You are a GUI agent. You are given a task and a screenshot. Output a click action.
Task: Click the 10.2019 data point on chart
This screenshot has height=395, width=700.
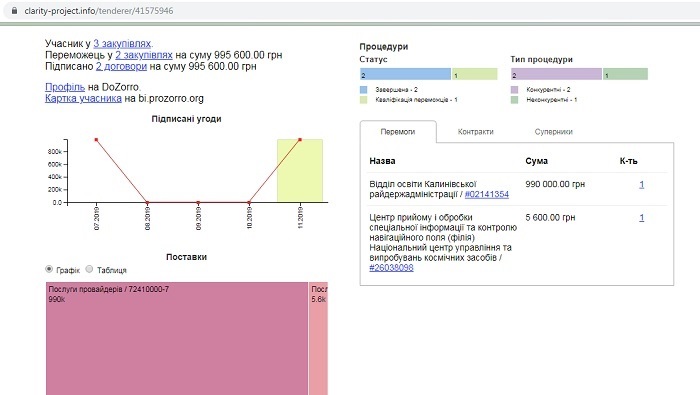click(x=249, y=203)
